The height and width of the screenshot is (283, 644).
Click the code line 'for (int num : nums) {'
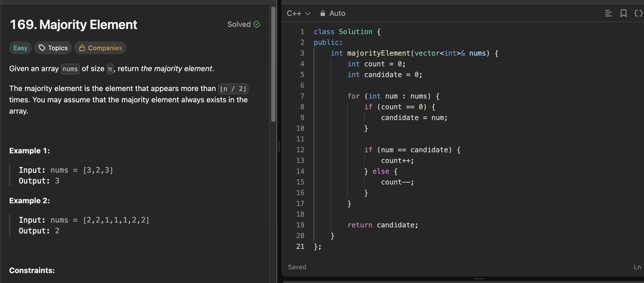tap(393, 96)
